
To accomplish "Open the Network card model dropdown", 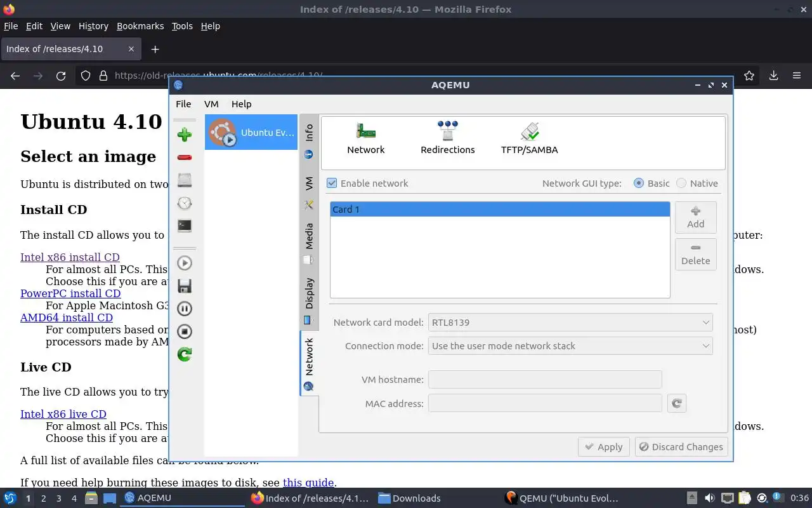I will (570, 322).
